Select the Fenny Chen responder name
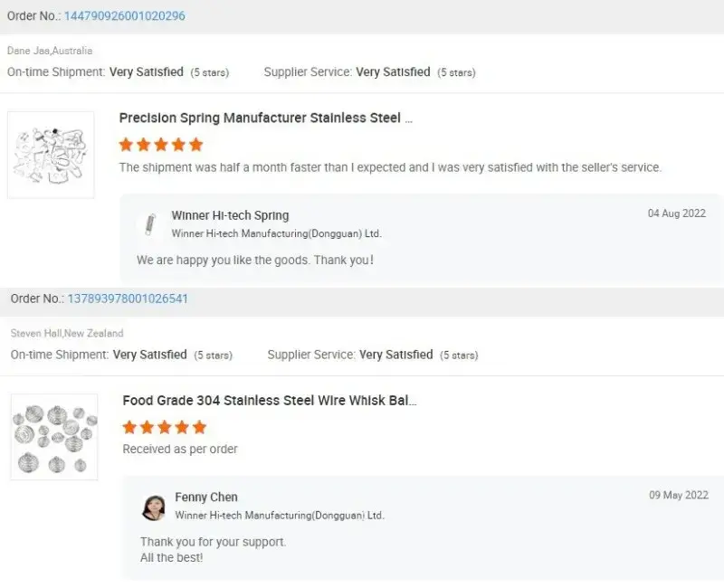The image size is (724, 588). [206, 497]
